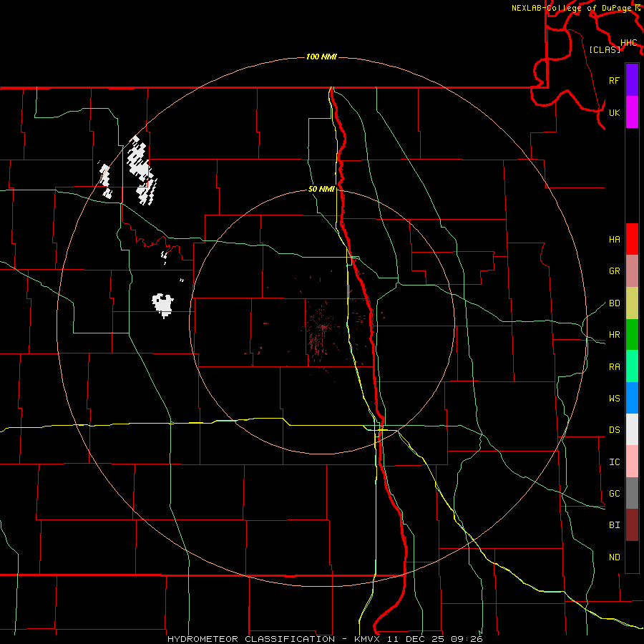Click the UK magenta legend swatch
This screenshot has height=644, width=644.
click(x=632, y=112)
